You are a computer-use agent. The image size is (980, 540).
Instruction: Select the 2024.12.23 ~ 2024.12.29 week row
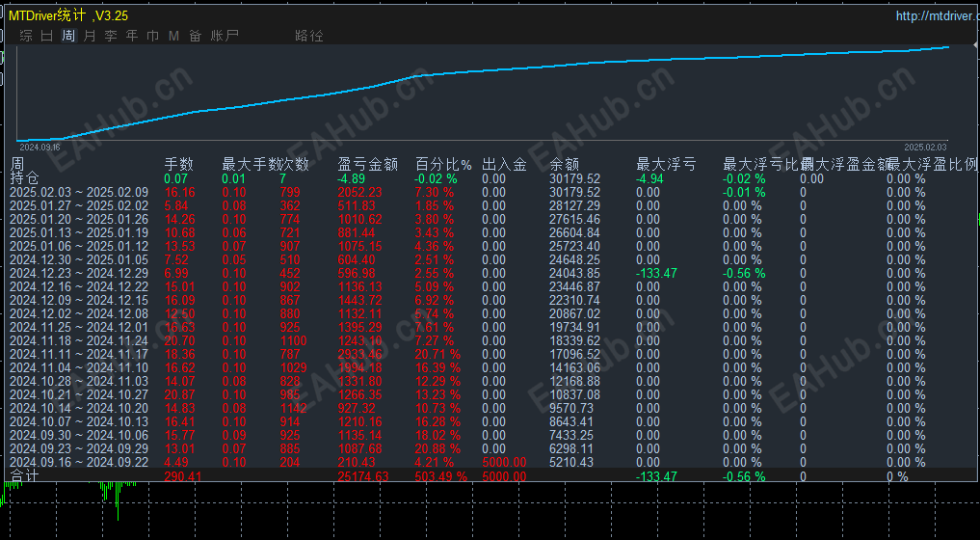(x=490, y=274)
